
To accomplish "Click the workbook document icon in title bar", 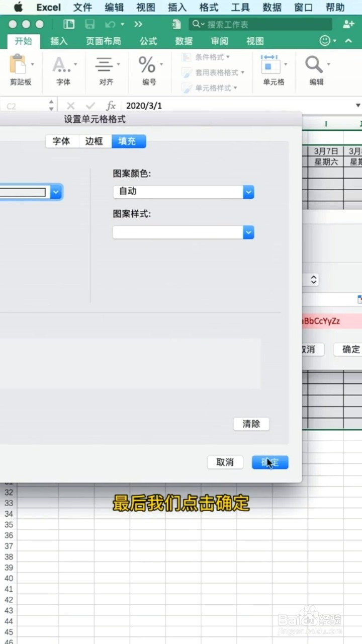I will pyautogui.click(x=176, y=24).
